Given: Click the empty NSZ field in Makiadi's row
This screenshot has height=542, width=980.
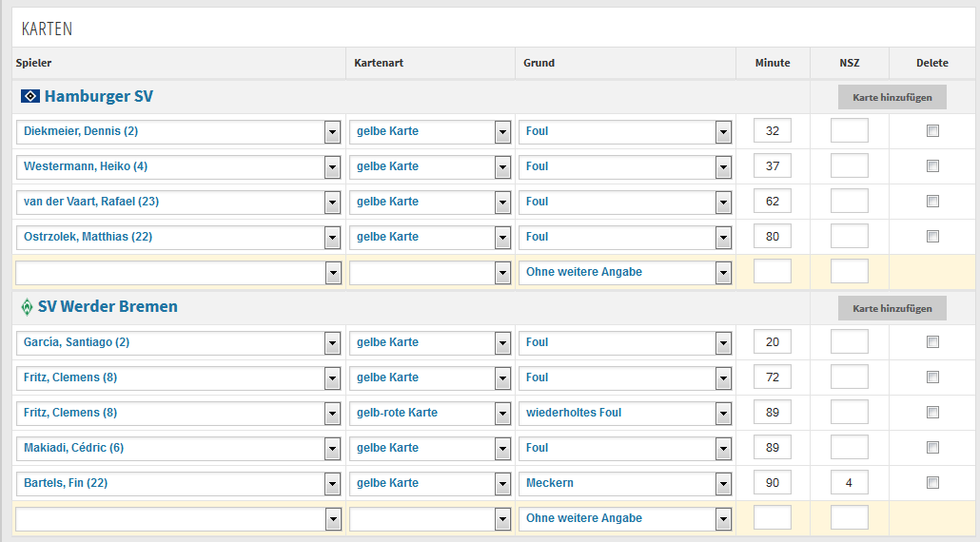Looking at the screenshot, I should point(850,447).
